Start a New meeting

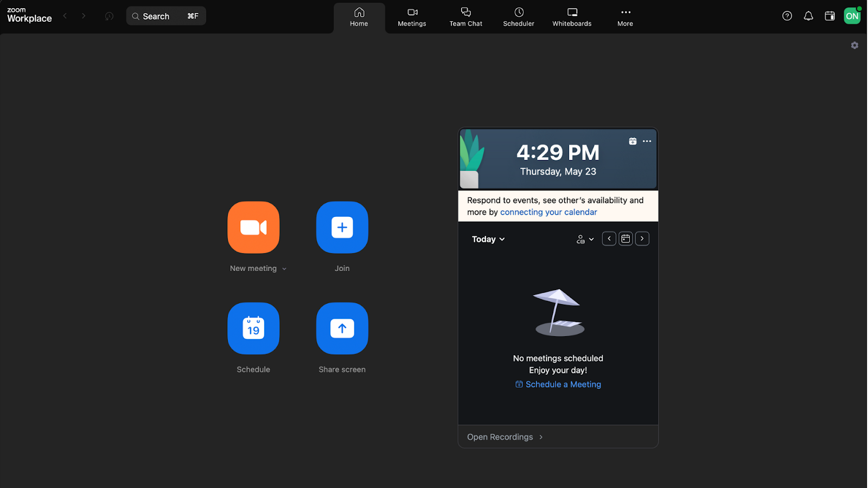[253, 228]
